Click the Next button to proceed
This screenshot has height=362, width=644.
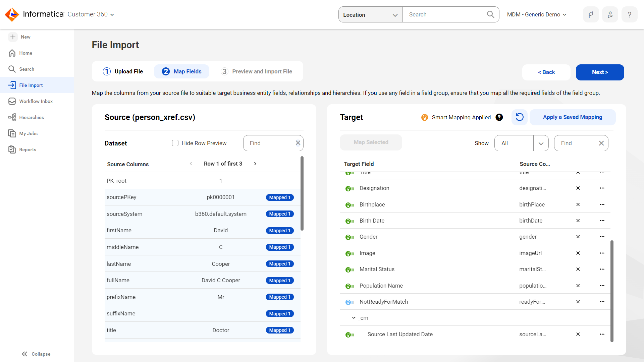(x=600, y=72)
